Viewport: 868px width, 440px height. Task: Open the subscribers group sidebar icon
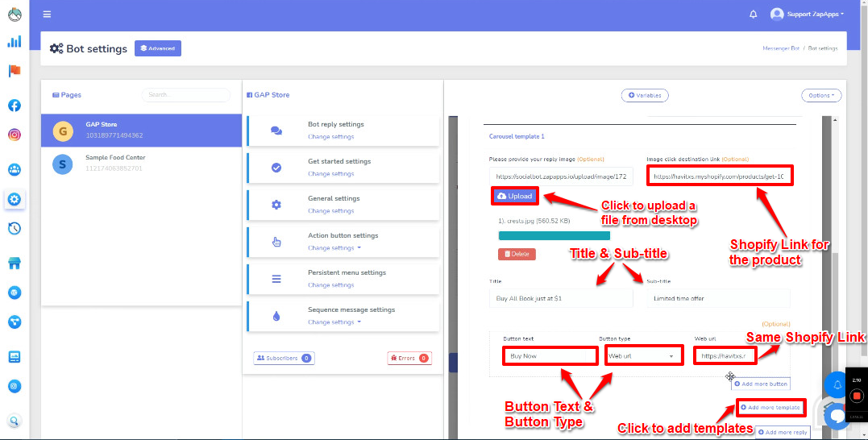pyautogui.click(x=15, y=170)
